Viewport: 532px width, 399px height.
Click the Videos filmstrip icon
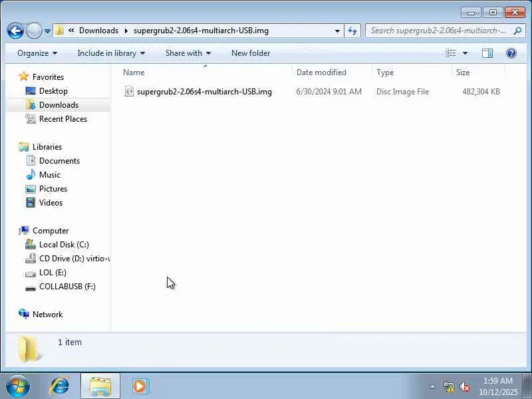31,203
